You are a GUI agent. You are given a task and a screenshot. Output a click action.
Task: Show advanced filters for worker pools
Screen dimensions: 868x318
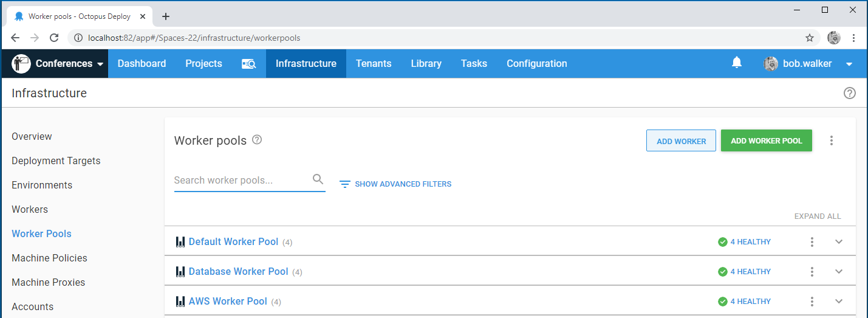pyautogui.click(x=395, y=184)
